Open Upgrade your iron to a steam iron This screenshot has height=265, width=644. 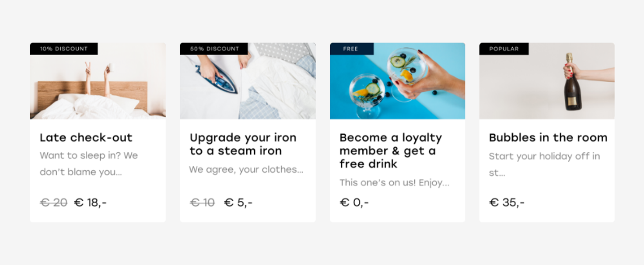243,144
